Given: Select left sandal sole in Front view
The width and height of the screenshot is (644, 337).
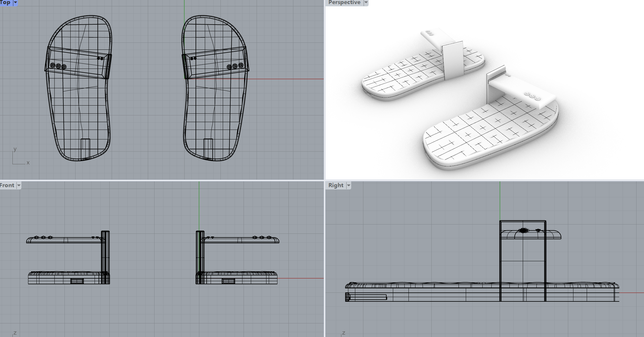Looking at the screenshot, I should pyautogui.click(x=69, y=278).
